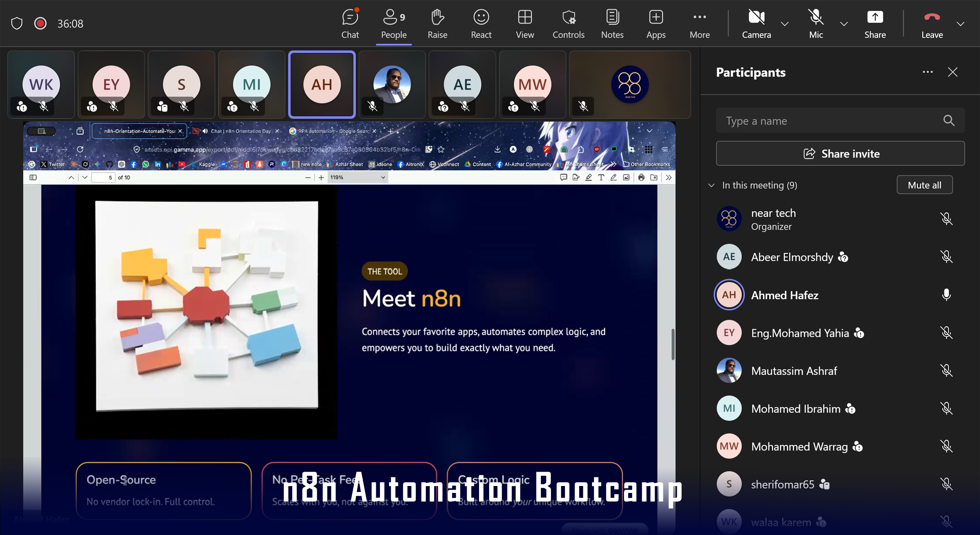Reload the shared browser page
This screenshot has height=535, width=980.
80,149
